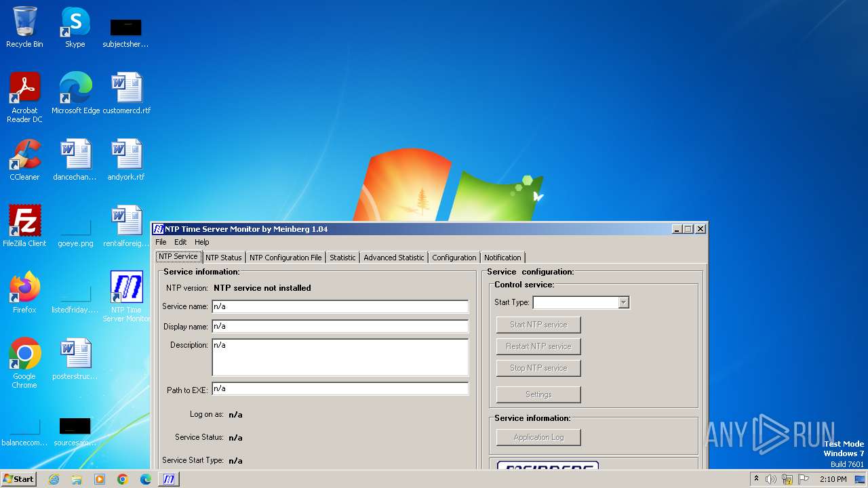
Task: Open Microsoft Edge desktop shortcut
Action: (x=75, y=93)
